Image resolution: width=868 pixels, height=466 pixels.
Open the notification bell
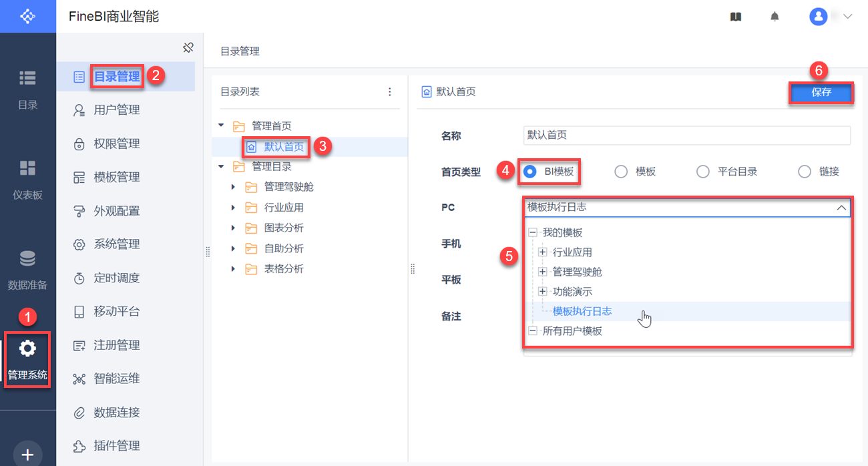coord(775,17)
